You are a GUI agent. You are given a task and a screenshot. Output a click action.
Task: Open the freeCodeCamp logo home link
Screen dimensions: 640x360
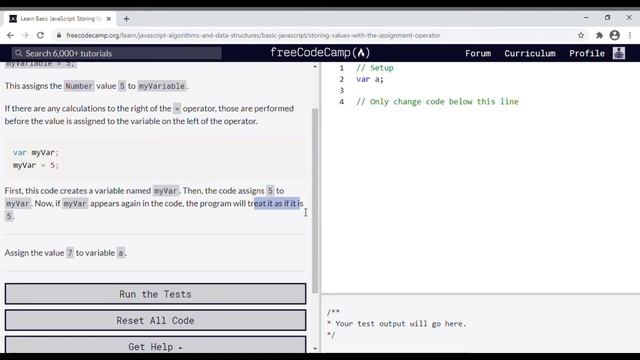point(320,53)
